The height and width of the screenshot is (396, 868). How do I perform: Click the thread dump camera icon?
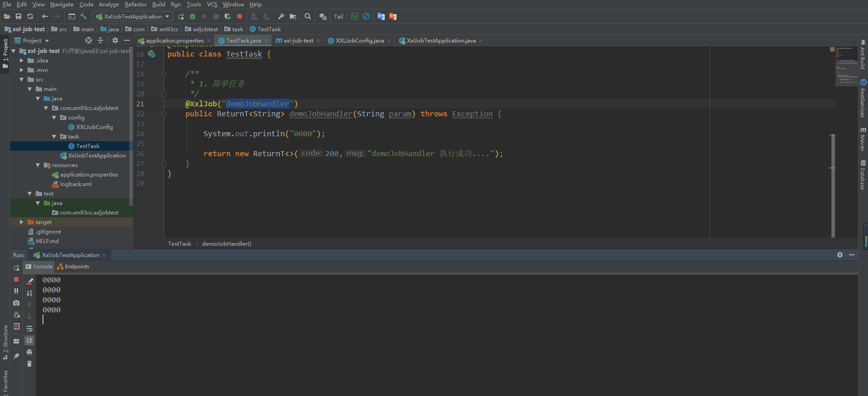16,303
